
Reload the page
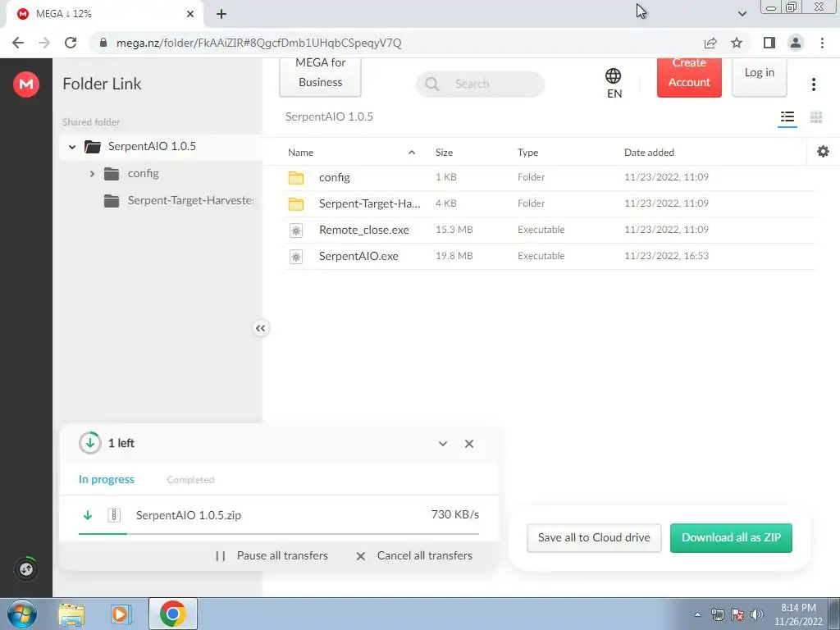tap(71, 43)
